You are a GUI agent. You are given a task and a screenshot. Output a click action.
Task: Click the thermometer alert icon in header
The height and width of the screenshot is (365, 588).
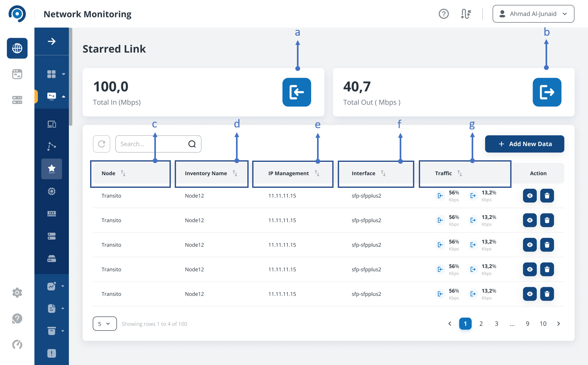coord(466,14)
